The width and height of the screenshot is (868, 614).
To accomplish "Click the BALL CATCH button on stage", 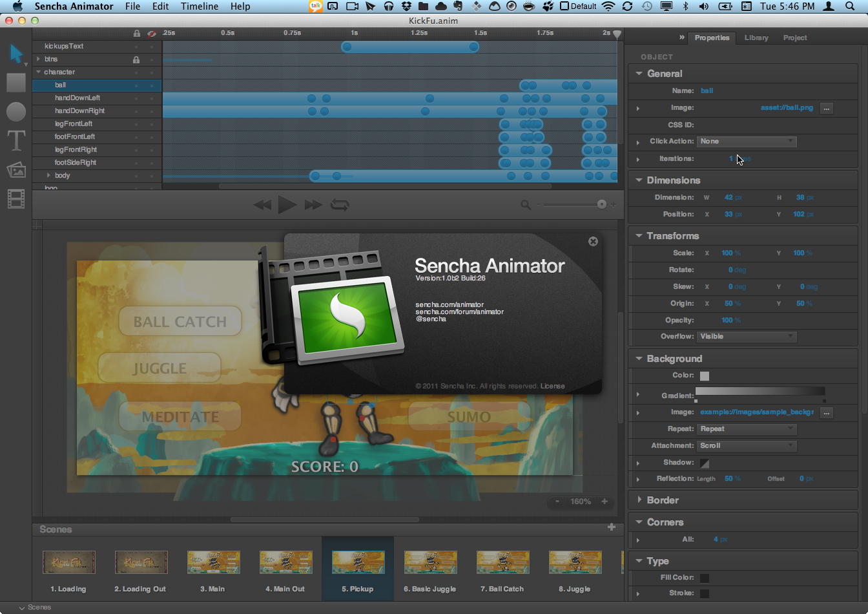I will [180, 322].
